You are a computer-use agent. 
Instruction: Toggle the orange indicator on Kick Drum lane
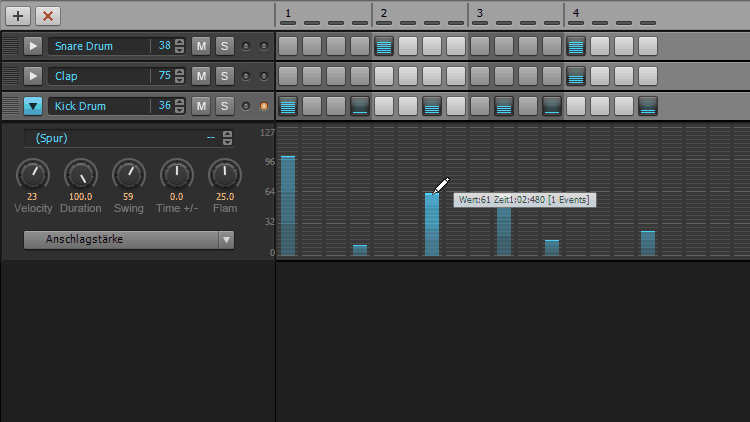tap(264, 106)
